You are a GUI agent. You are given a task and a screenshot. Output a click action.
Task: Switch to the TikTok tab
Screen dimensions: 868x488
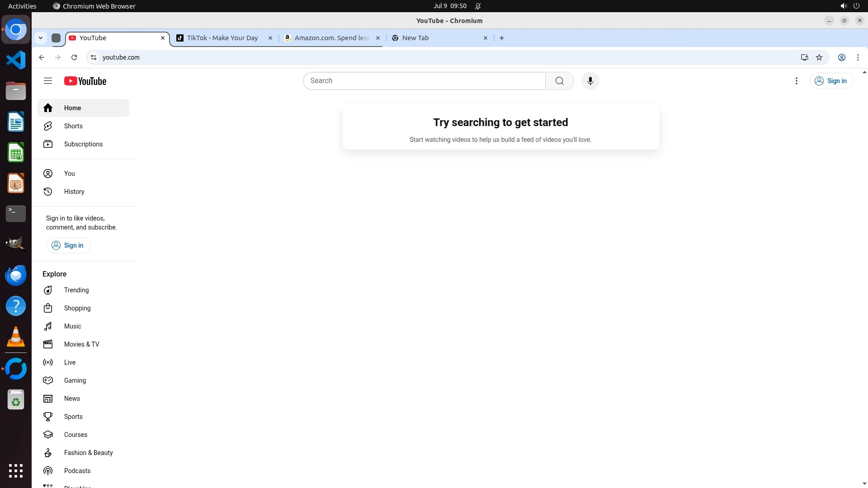(222, 38)
